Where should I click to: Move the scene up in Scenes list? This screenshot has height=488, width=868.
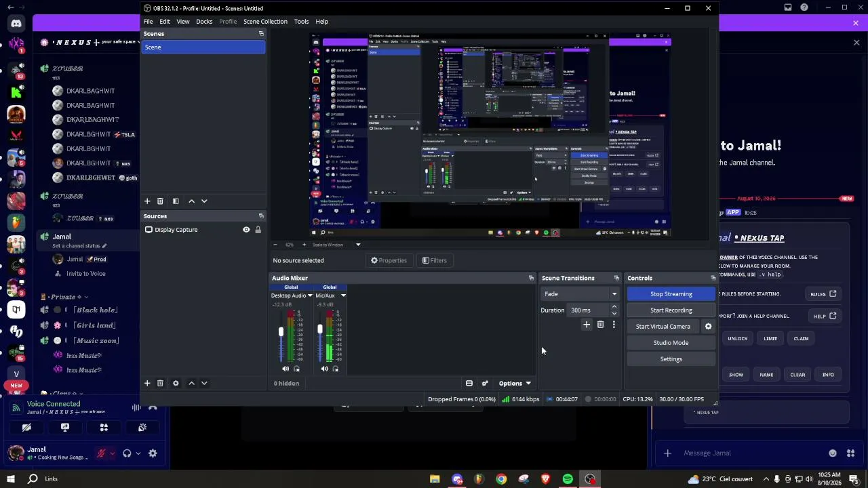click(191, 201)
